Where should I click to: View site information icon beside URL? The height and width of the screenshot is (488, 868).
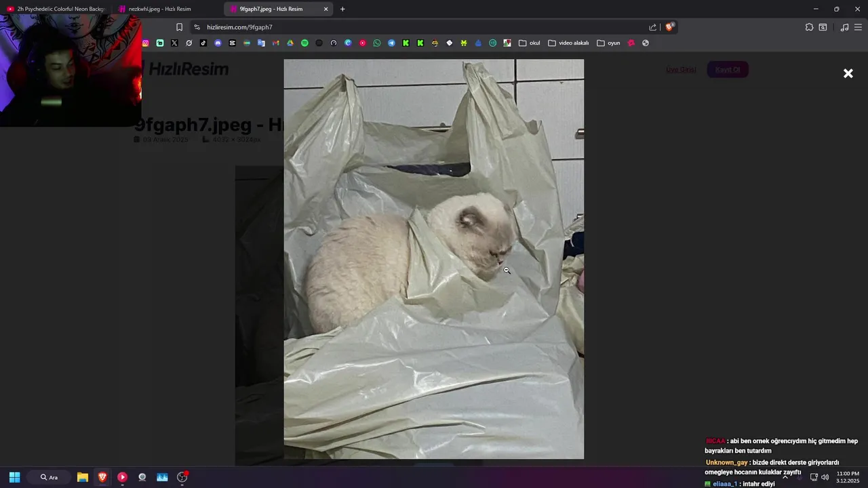197,27
